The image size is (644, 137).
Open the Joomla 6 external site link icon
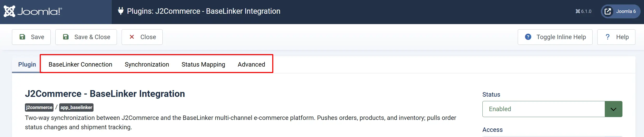click(608, 11)
